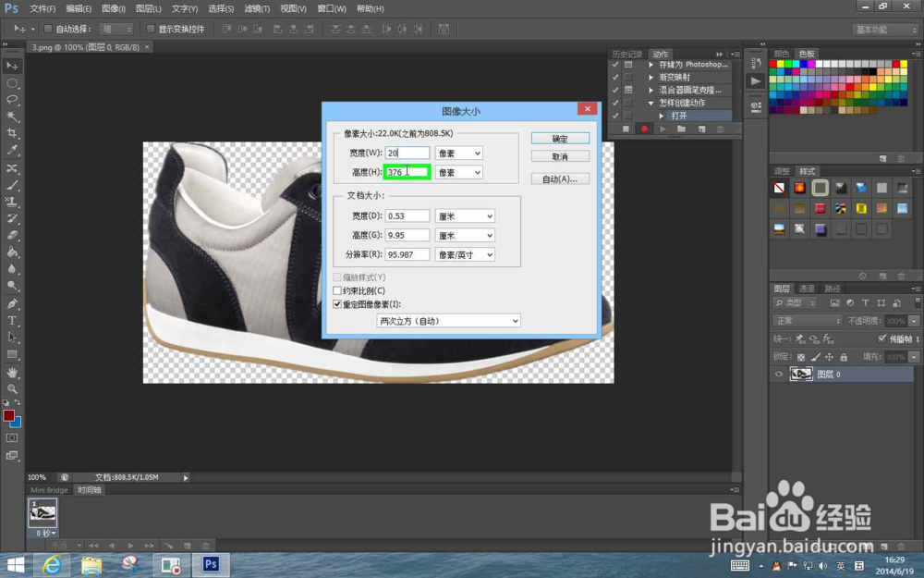
Task: Select the Pen tool
Action: 12,303
